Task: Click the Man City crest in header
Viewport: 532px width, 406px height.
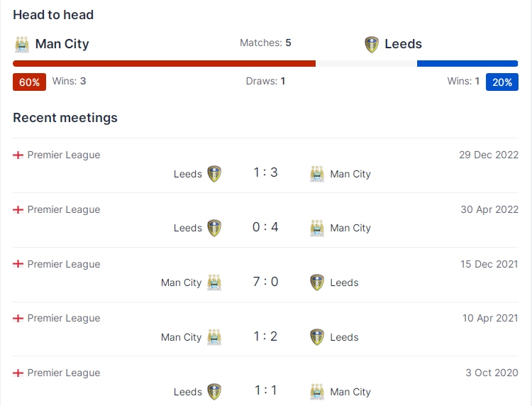Action: click(22, 45)
